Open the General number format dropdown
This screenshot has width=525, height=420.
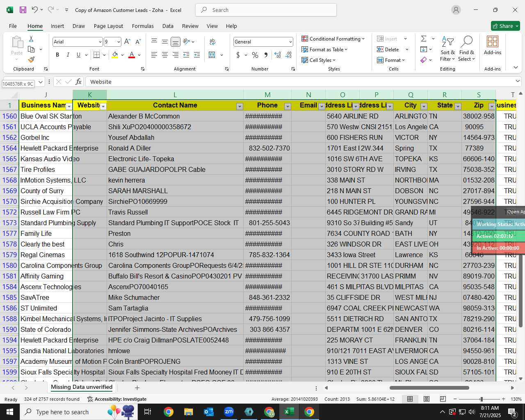click(x=290, y=42)
